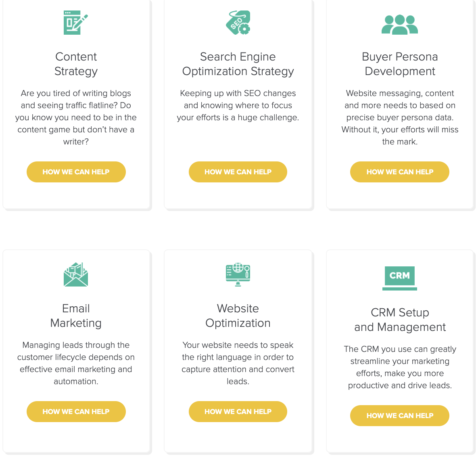The image size is (476, 456).
Task: Select the Email Marketing heading
Action: (76, 316)
